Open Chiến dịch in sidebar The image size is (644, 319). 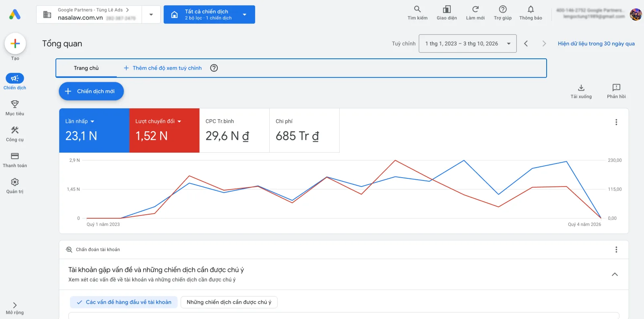tap(15, 81)
